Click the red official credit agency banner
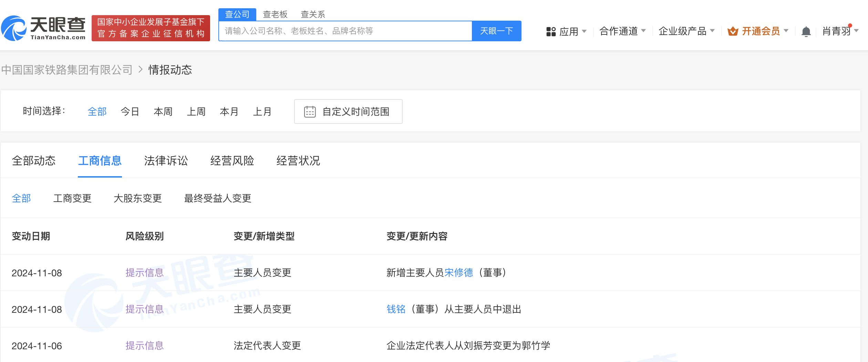868x362 pixels. pyautogui.click(x=151, y=28)
